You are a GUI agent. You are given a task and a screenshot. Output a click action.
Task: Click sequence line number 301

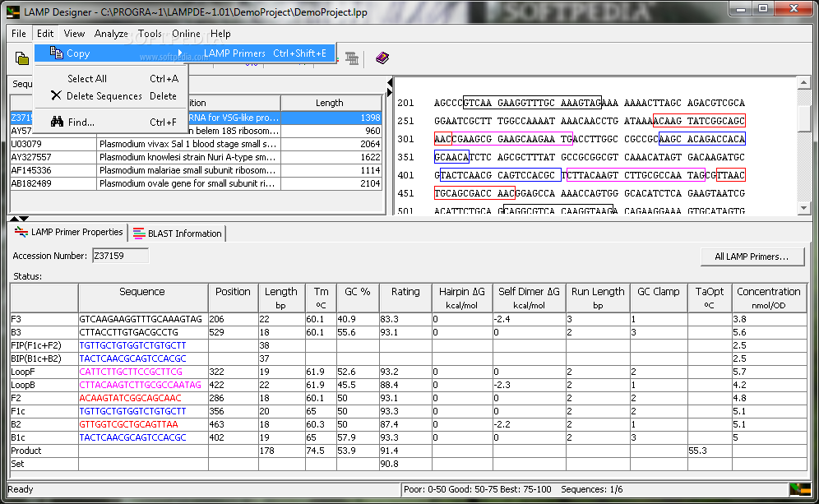[405, 139]
